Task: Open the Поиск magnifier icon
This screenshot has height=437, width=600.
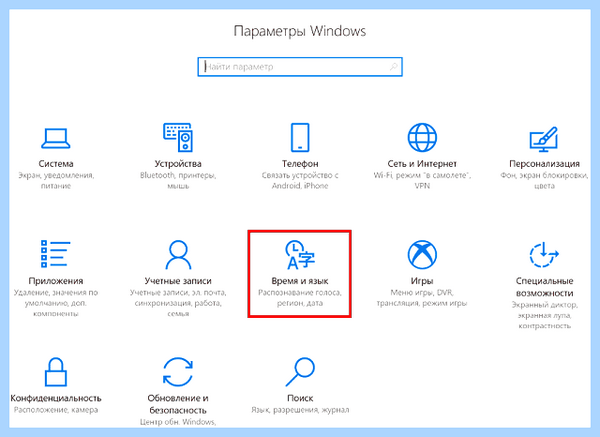Action: coord(300,372)
